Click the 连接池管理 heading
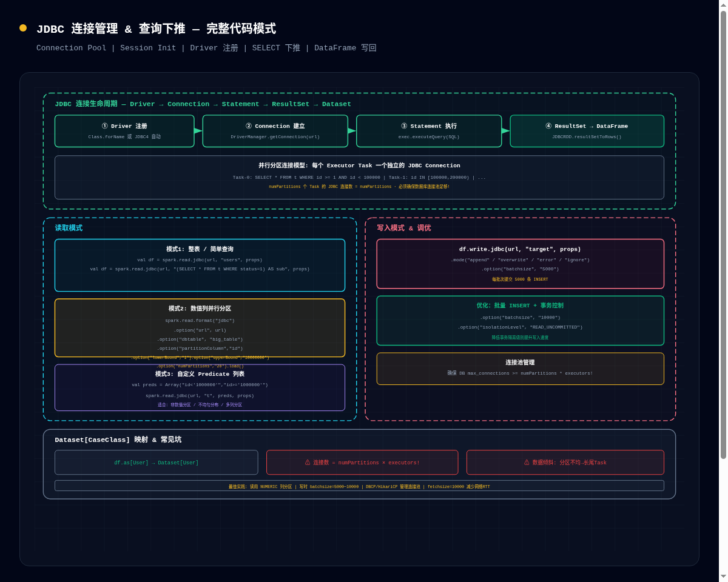 [x=520, y=363]
